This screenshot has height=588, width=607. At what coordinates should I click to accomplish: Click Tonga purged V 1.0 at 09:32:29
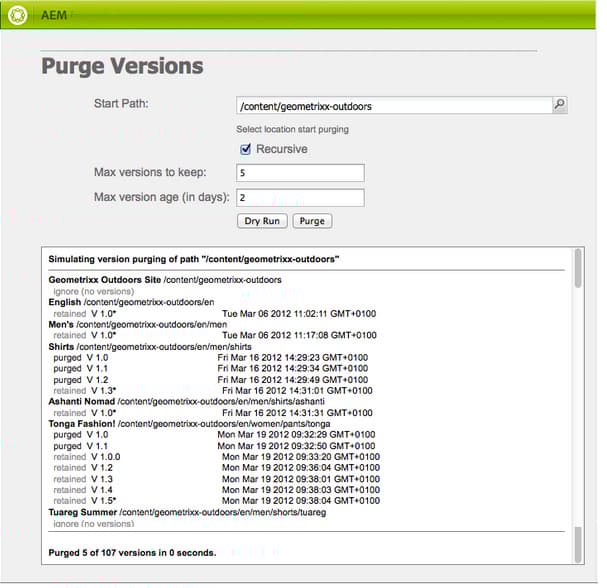[x=214, y=435]
